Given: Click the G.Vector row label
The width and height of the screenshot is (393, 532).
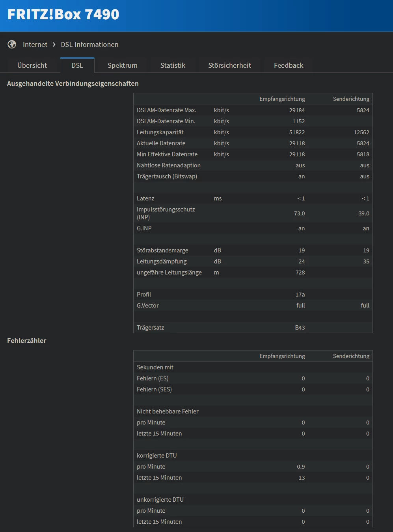Looking at the screenshot, I should [x=148, y=306].
